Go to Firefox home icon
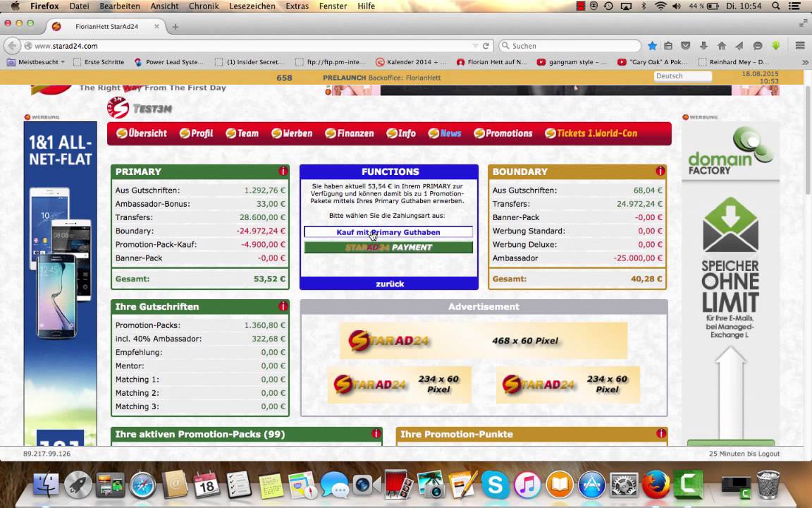This screenshot has width=812, height=508. coord(721,46)
